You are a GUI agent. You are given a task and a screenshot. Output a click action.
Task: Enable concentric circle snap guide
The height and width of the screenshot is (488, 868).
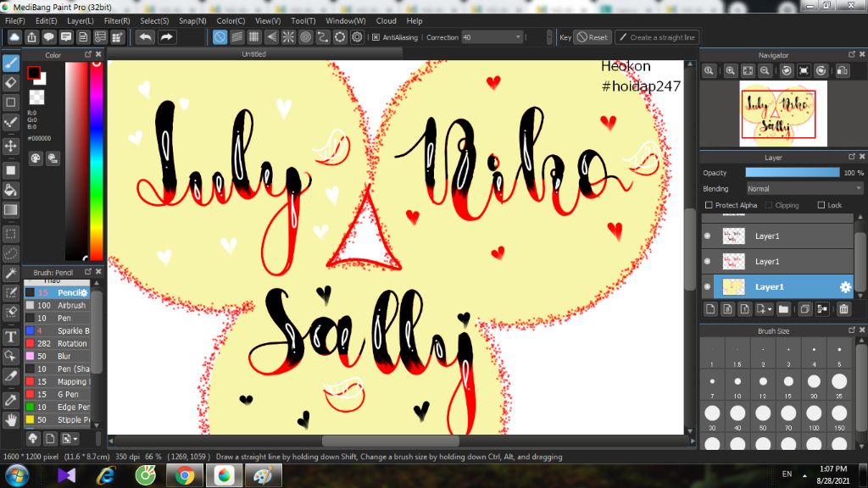(305, 37)
